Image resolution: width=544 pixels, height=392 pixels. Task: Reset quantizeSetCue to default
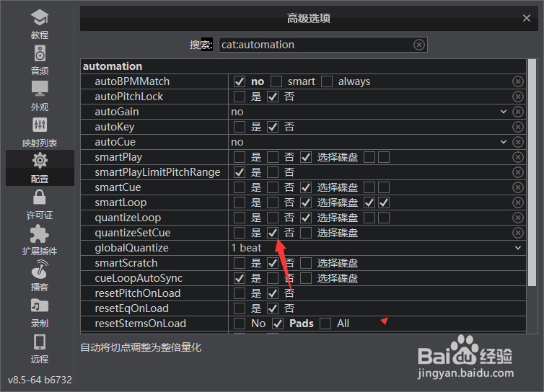pos(518,233)
